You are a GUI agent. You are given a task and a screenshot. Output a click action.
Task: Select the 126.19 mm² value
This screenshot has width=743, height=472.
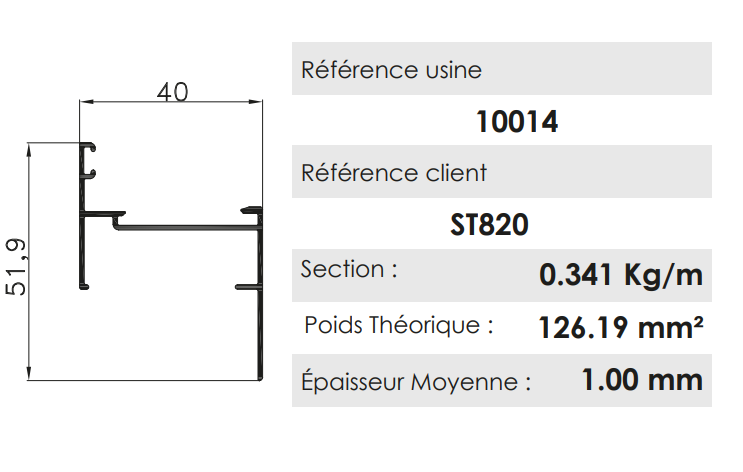click(620, 327)
